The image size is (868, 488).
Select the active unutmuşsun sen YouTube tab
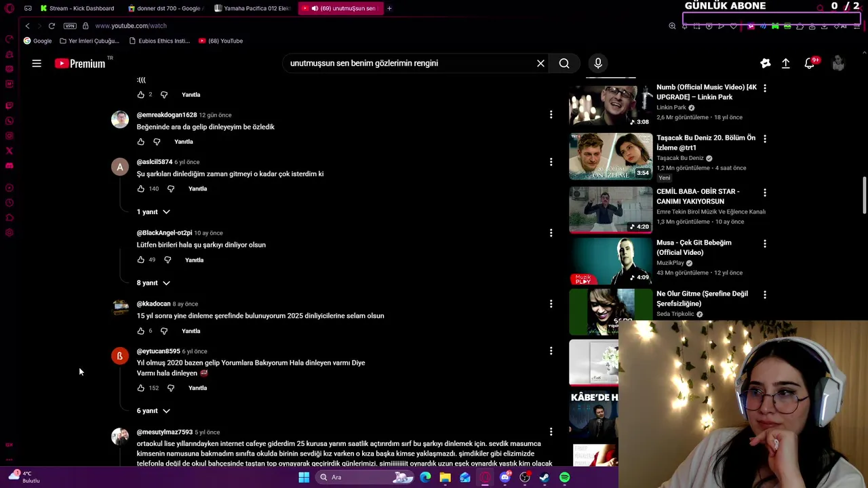tap(340, 8)
